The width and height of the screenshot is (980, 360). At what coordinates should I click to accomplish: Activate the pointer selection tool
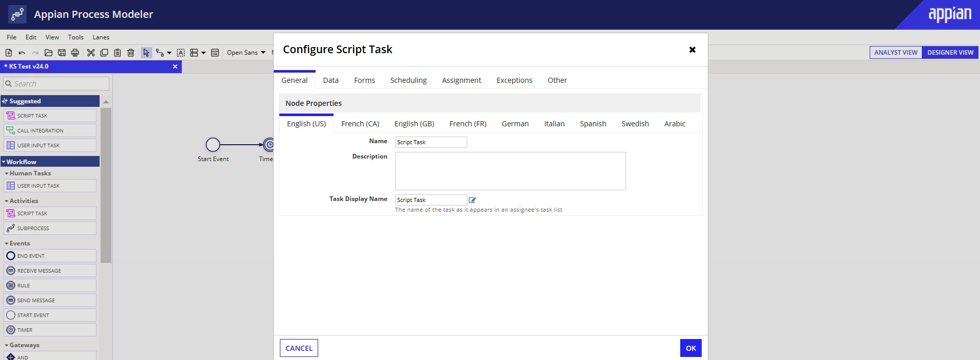click(147, 53)
